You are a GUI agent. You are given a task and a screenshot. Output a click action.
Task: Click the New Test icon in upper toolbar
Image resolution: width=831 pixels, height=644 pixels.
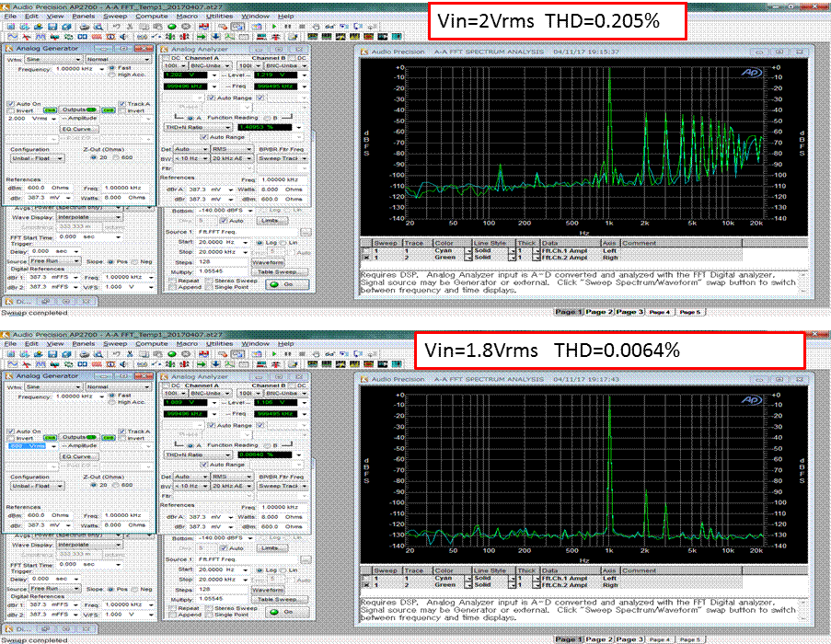[11, 27]
